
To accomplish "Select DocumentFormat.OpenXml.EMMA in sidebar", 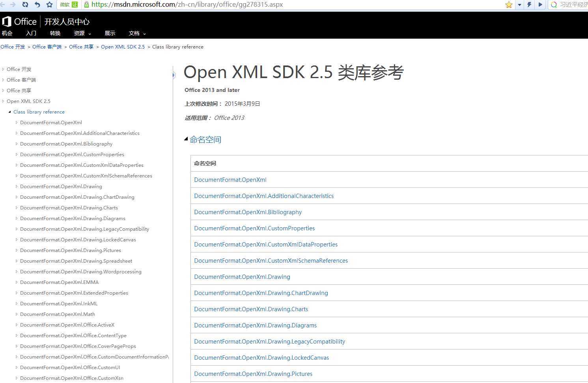I will tap(59, 282).
